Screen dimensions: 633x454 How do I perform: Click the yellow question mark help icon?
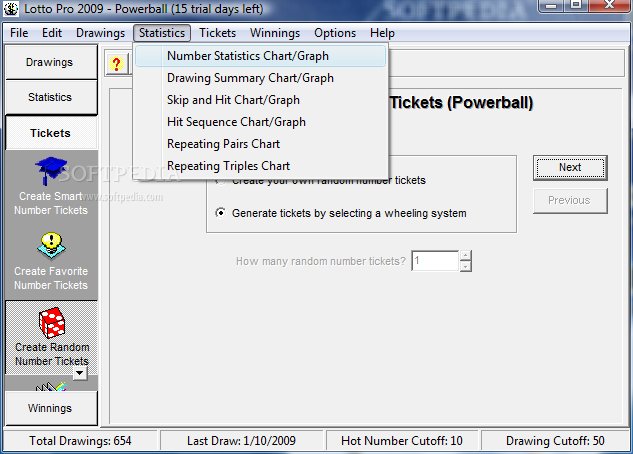(116, 64)
